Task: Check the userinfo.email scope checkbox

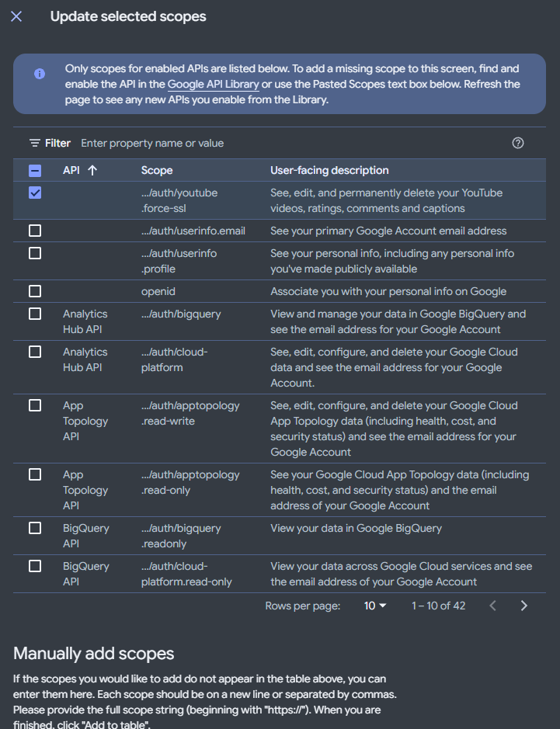Action: tap(35, 231)
